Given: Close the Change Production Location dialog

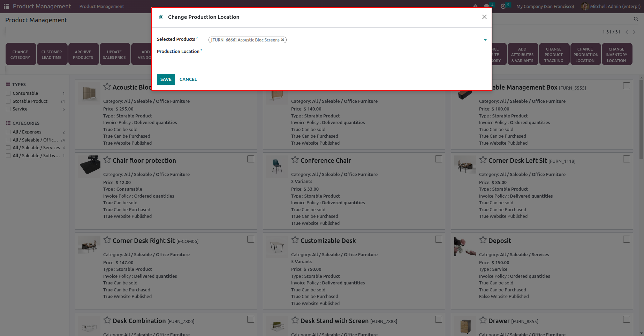Looking at the screenshot, I should point(484,17).
